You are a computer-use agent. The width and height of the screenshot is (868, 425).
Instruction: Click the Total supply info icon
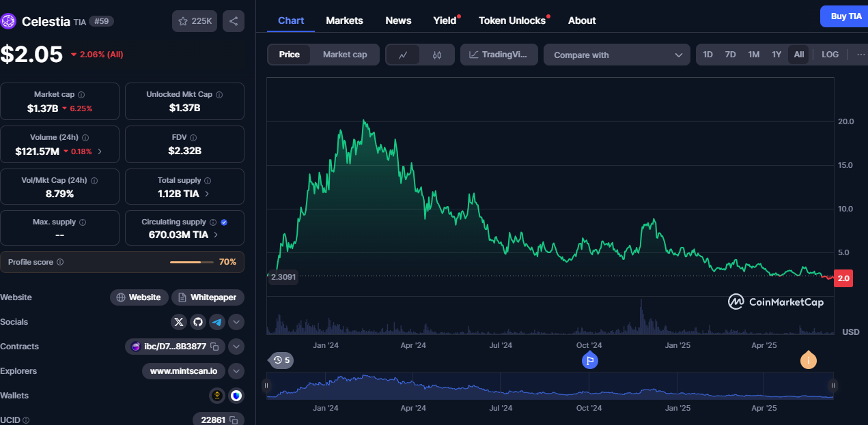pos(208,181)
